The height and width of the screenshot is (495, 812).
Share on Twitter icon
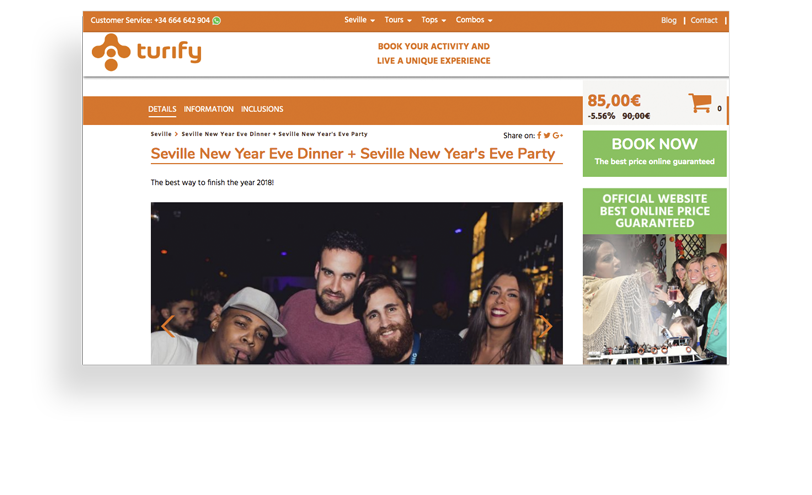tap(547, 135)
